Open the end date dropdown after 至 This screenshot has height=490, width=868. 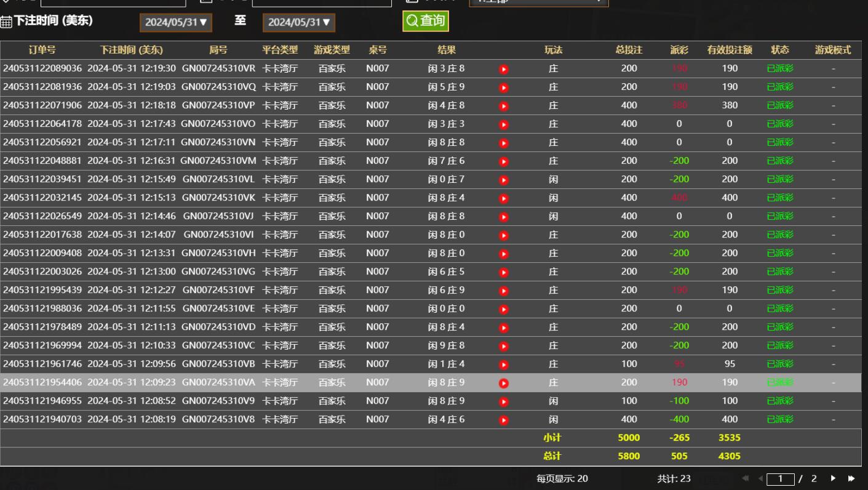coord(299,23)
